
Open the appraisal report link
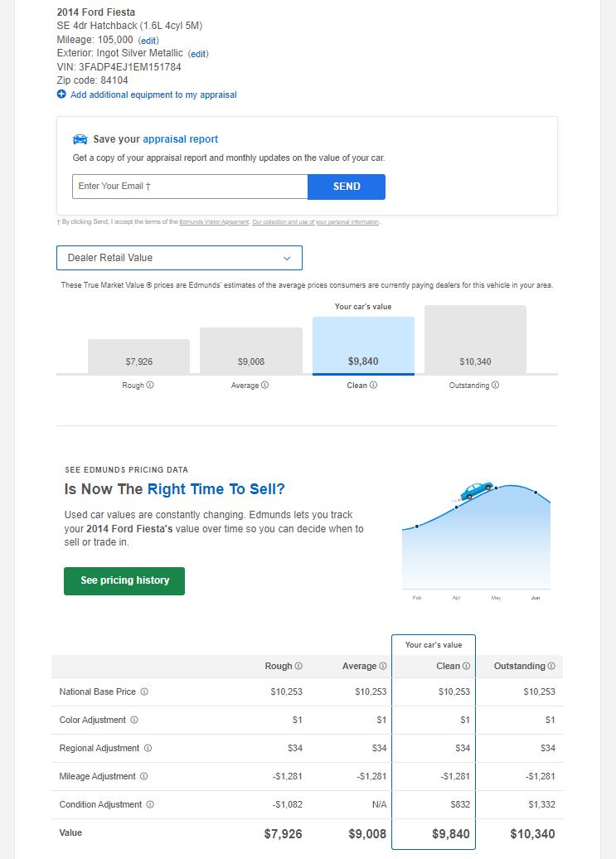[180, 139]
